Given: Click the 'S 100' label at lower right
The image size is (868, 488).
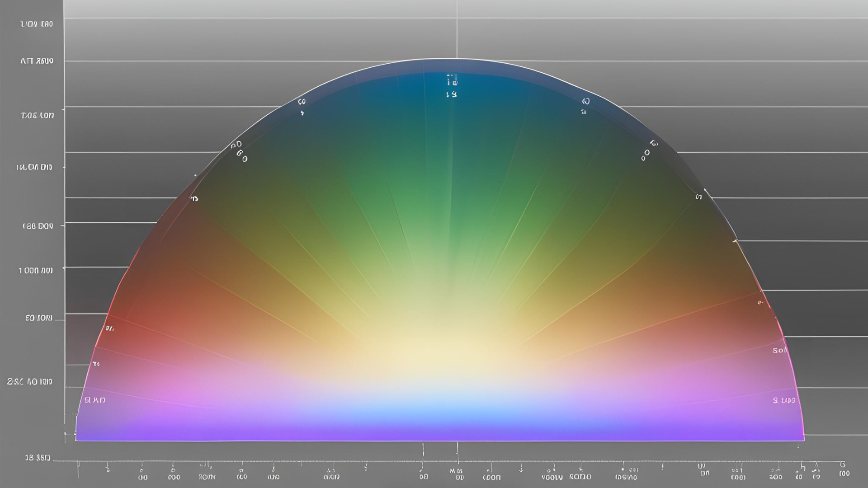Looking at the screenshot, I should point(784,400).
